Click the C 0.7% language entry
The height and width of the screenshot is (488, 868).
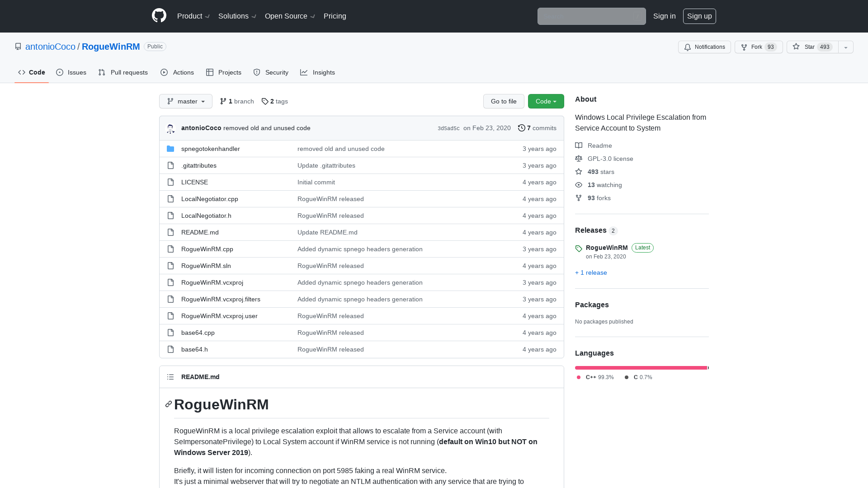click(638, 377)
